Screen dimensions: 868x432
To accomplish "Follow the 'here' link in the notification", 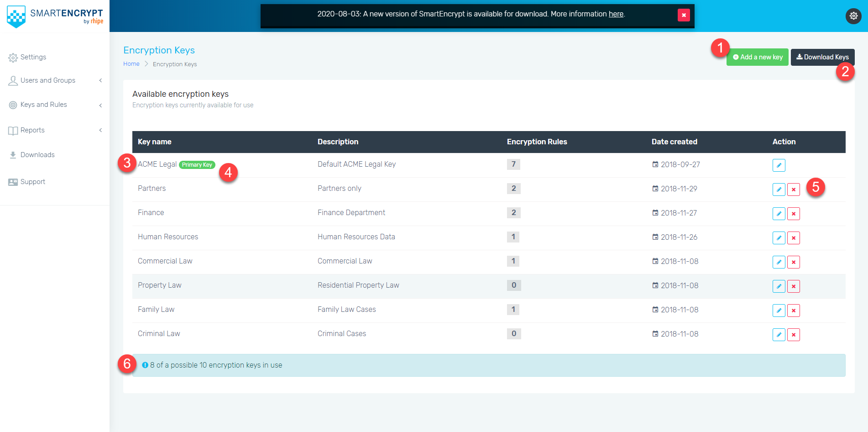I will (x=616, y=14).
